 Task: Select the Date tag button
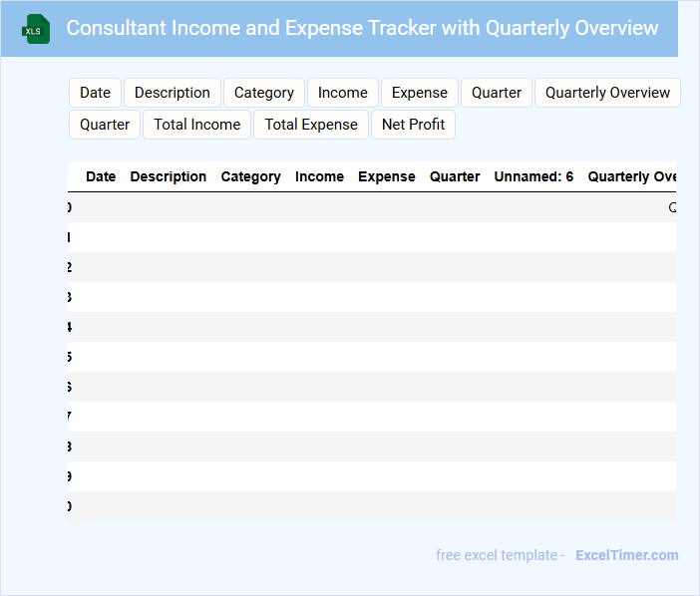coord(95,93)
